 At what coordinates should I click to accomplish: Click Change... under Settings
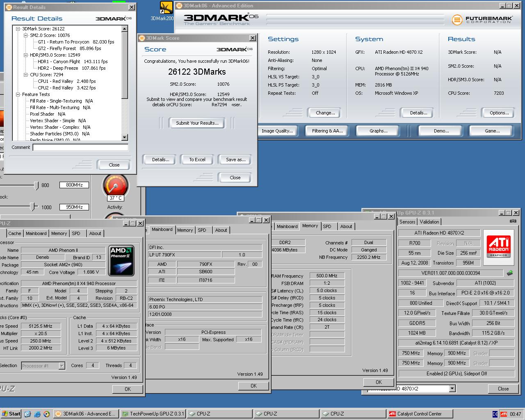tap(325, 113)
